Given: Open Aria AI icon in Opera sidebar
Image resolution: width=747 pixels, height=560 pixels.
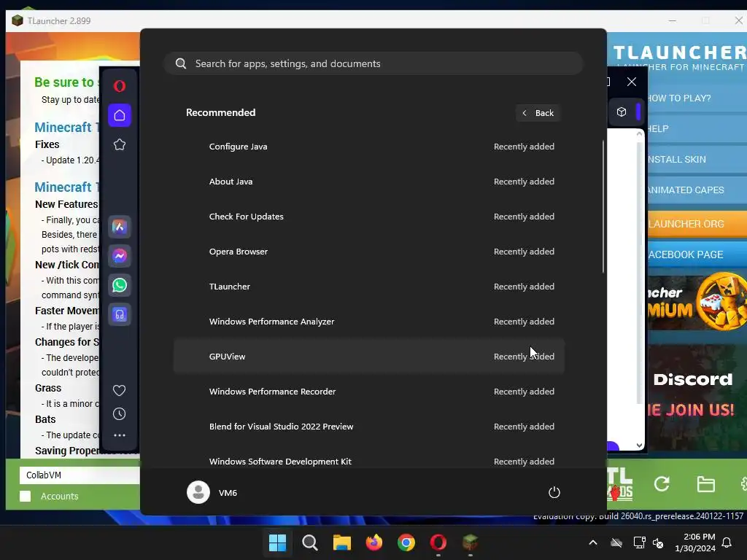Looking at the screenshot, I should tap(120, 227).
